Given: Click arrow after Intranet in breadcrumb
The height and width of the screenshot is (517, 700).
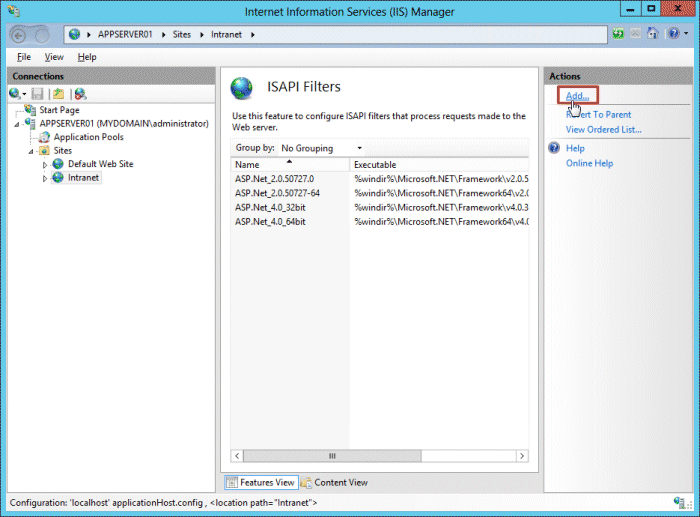Looking at the screenshot, I should tap(253, 35).
